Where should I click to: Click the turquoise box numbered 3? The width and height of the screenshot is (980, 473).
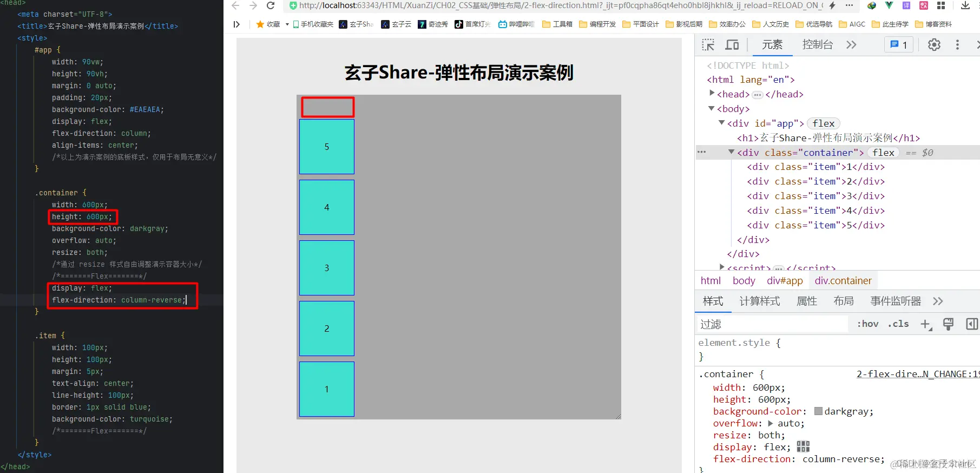tap(327, 268)
